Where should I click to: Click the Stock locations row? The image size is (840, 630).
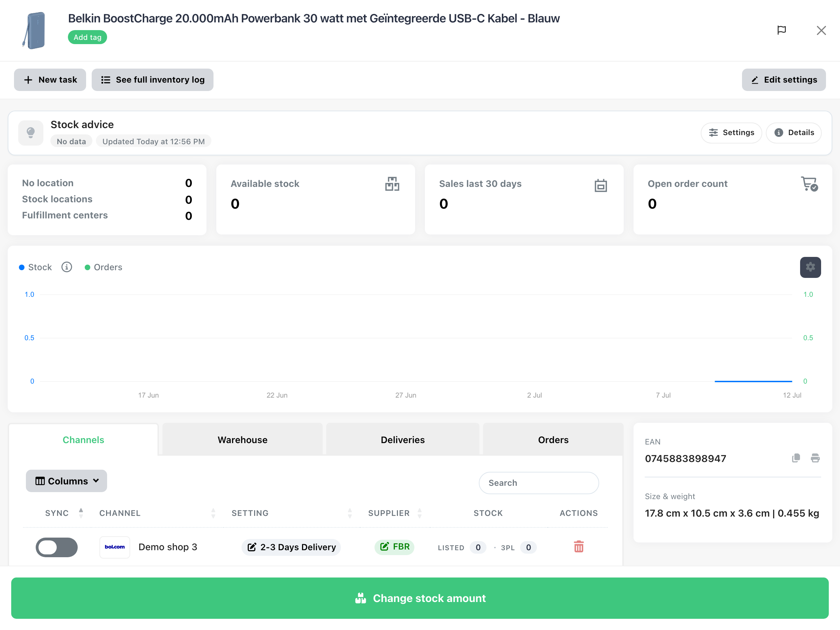[107, 199]
